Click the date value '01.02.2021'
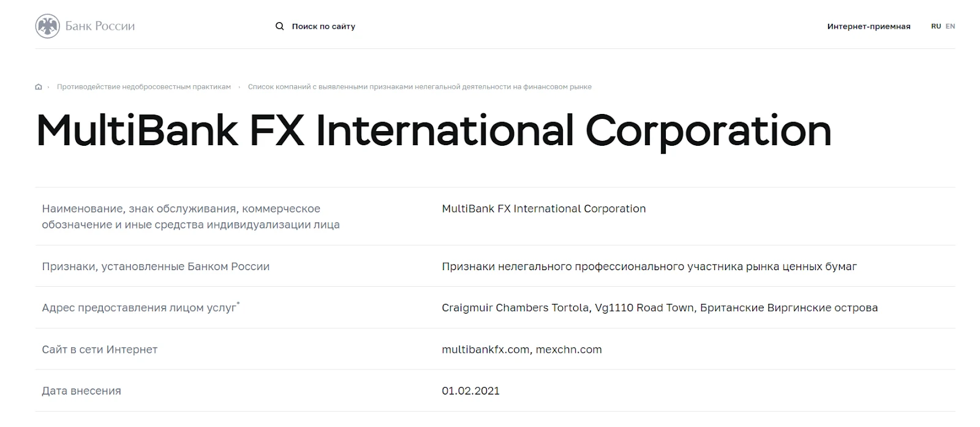This screenshot has width=980, height=427. click(x=470, y=391)
